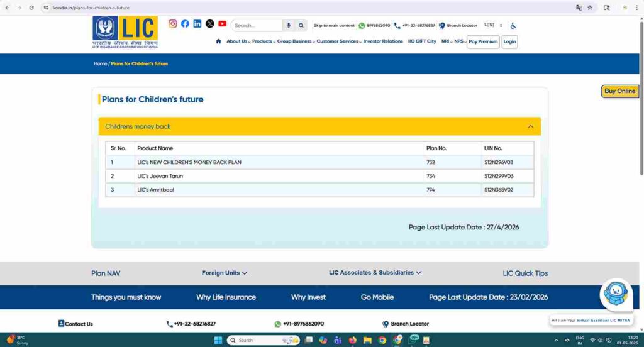Click the Pay Premium button
Screen dimensions: 644x347
coord(483,41)
